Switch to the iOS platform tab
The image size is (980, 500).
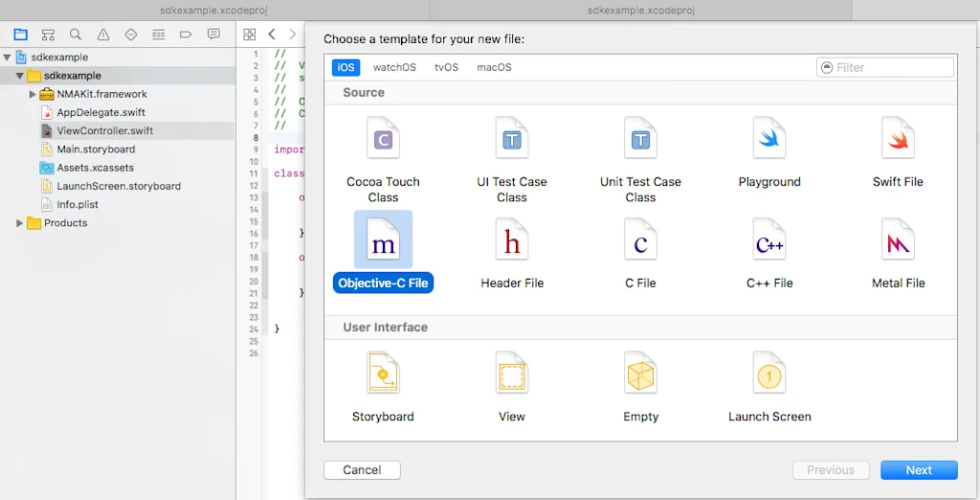tap(345, 67)
